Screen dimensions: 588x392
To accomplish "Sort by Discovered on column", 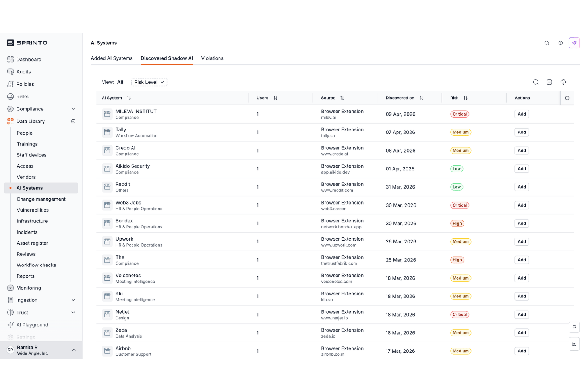I will 421,98.
